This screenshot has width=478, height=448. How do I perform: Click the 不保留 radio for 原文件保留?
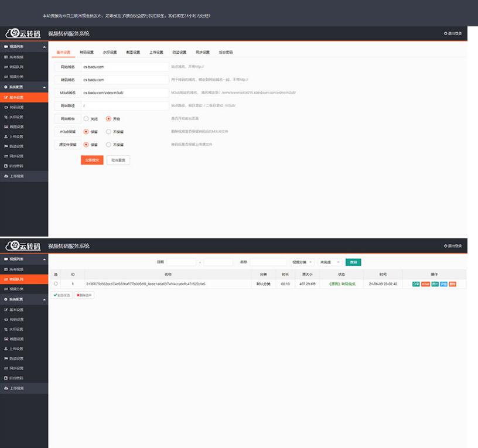tap(108, 144)
